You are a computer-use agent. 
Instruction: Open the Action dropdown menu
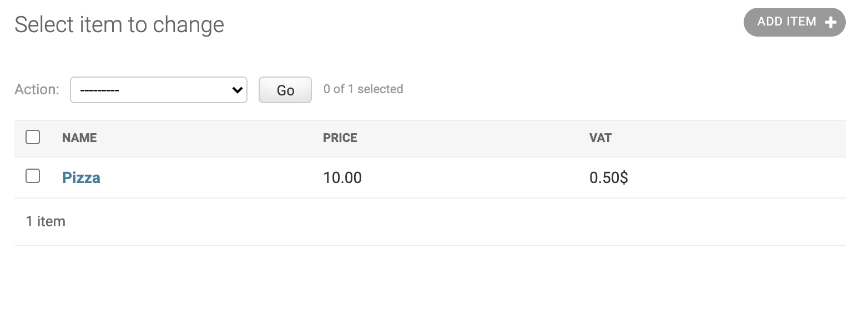click(158, 90)
